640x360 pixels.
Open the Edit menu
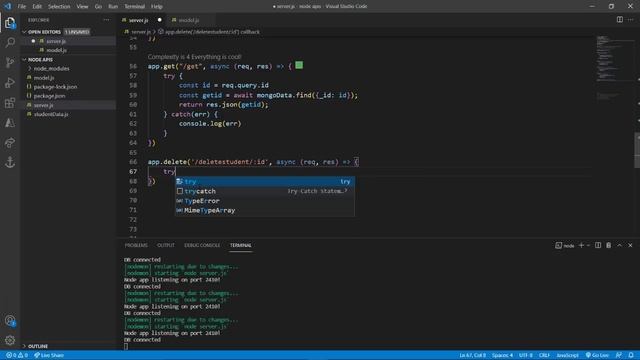[x=37, y=7]
